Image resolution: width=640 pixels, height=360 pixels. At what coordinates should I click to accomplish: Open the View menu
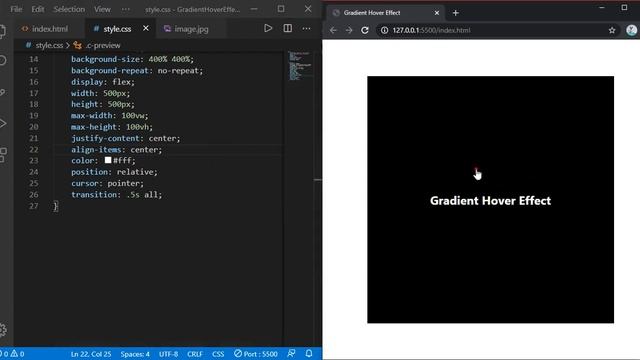102,9
